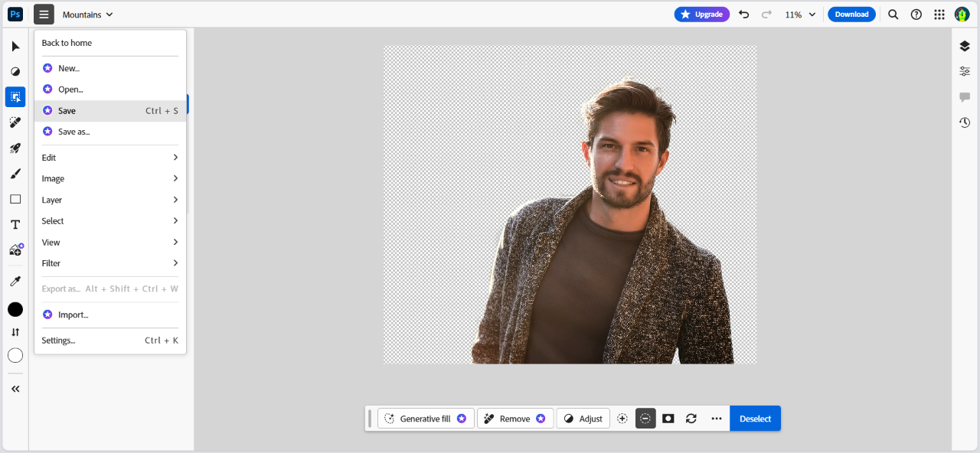Click the Upgrade button
Viewport: 980px width, 453px height.
pos(702,15)
